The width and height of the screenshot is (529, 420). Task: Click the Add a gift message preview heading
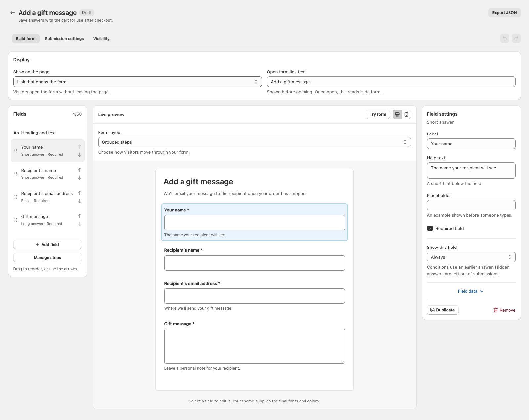coord(198,182)
